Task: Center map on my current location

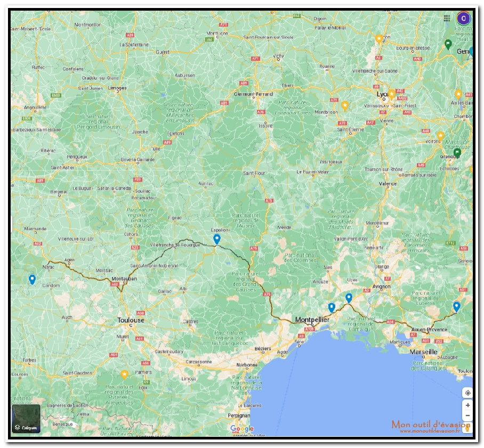Action: point(467,393)
